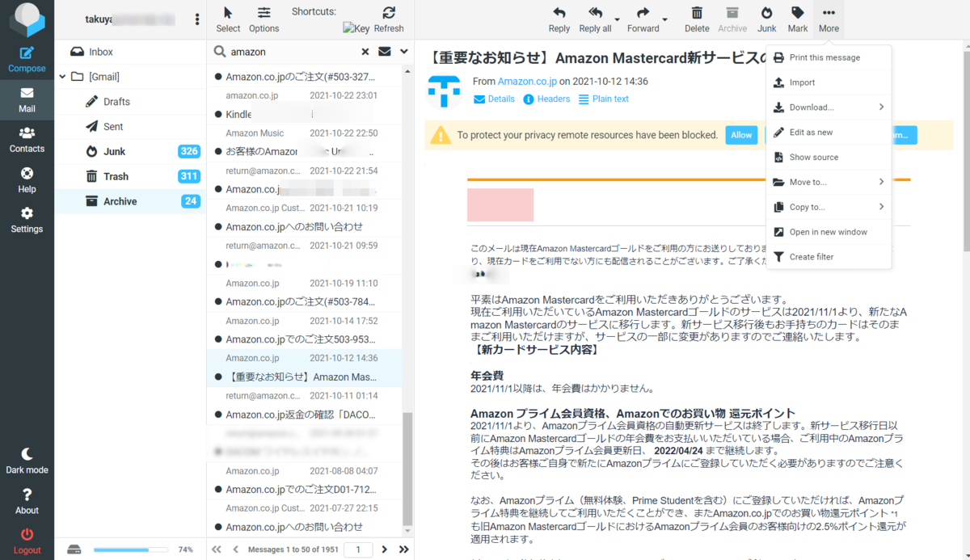Open the Contacts section

[x=27, y=140]
